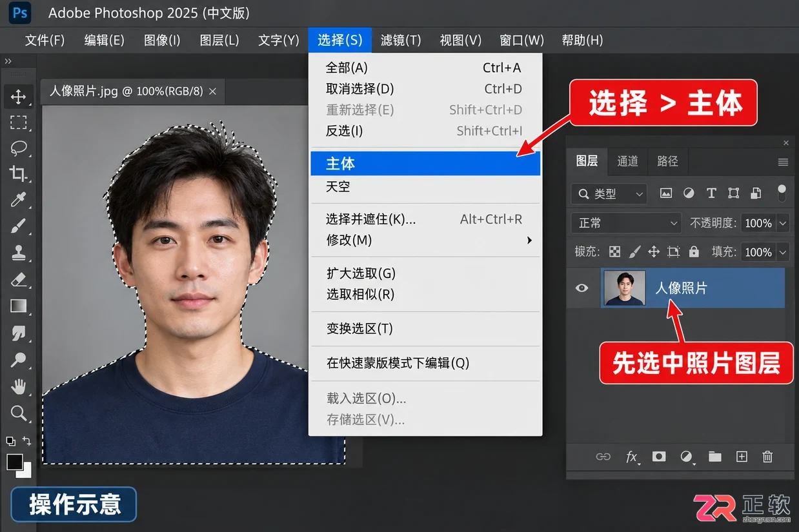Screen dimensions: 799x532
Task: Choose 在快速蒙版模式下编辑(Q)
Action: tap(425, 363)
